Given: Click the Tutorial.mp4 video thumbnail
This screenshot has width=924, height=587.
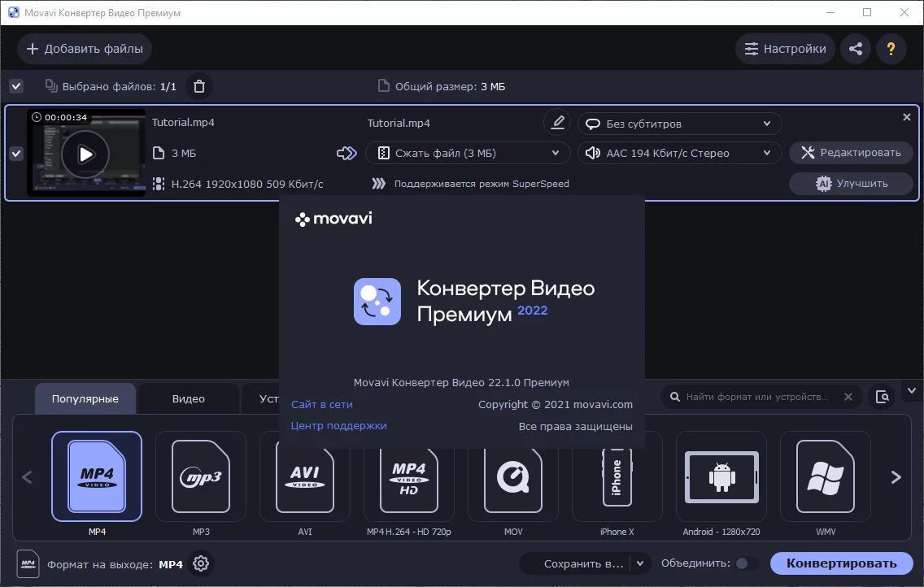Looking at the screenshot, I should pos(86,153).
